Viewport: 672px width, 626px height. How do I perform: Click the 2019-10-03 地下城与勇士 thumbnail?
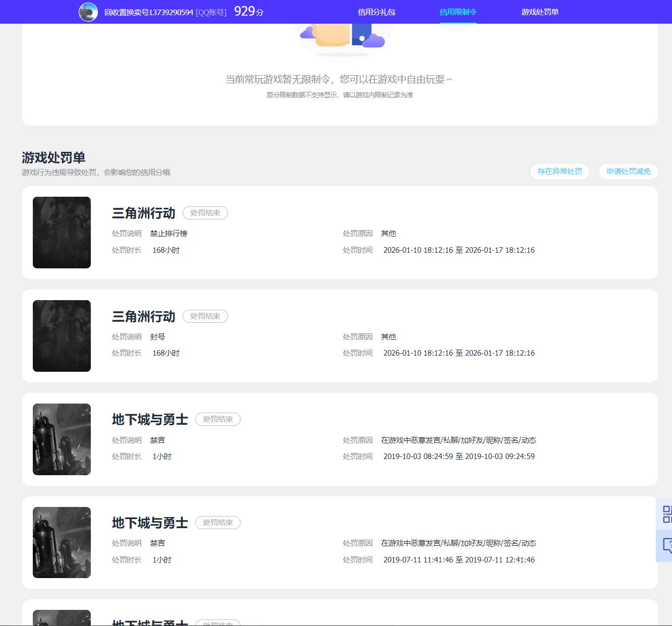tap(62, 439)
